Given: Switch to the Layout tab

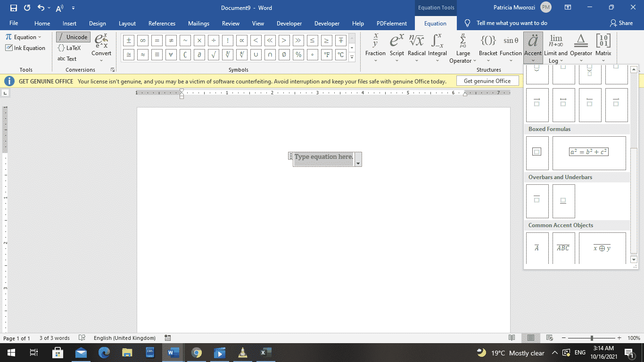Looking at the screenshot, I should pos(127,23).
